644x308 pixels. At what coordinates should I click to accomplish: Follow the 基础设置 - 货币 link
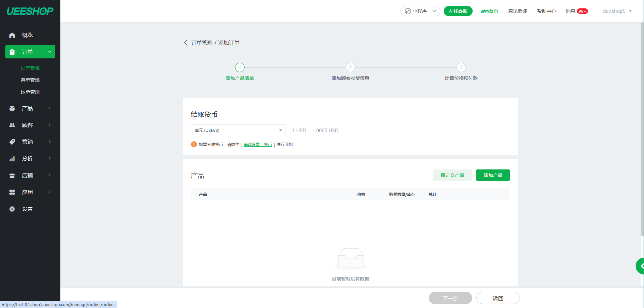(258, 145)
